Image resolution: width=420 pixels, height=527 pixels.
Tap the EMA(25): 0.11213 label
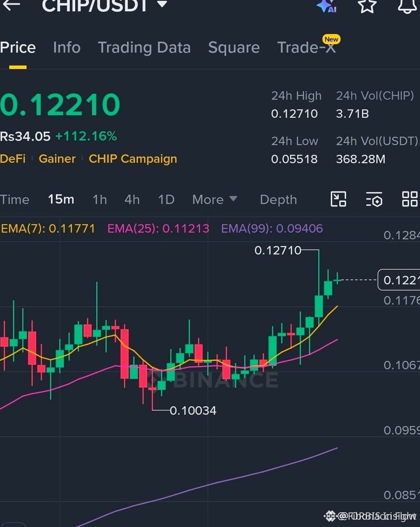[x=158, y=229]
